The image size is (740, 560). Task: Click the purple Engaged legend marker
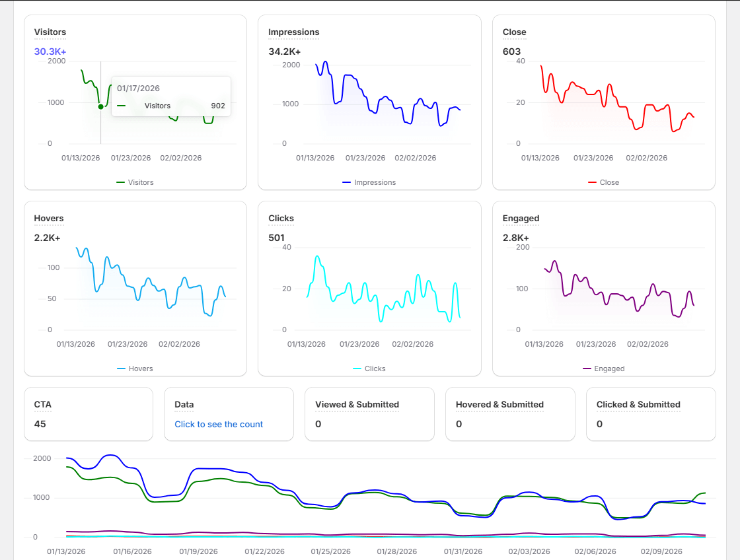585,368
